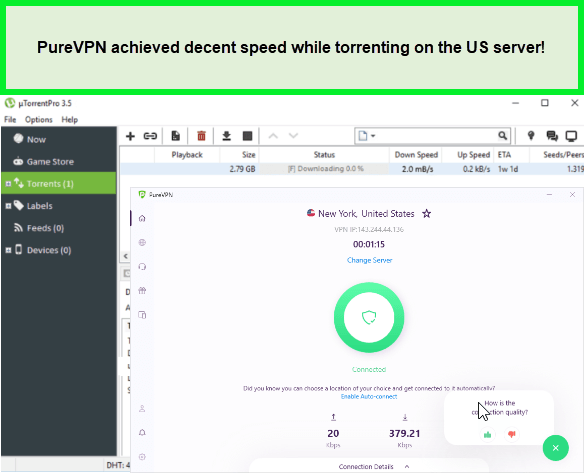Open PureVPN globe locations icon

(142, 242)
